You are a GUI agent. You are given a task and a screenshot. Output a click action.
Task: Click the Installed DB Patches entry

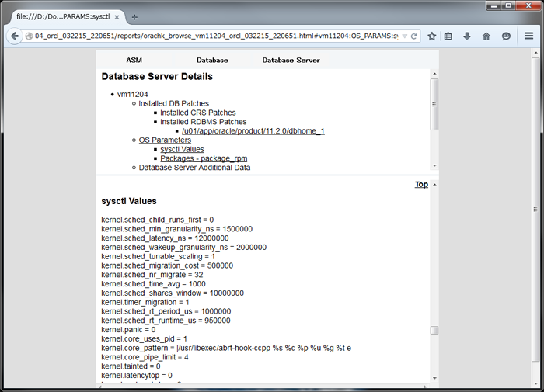(x=173, y=104)
